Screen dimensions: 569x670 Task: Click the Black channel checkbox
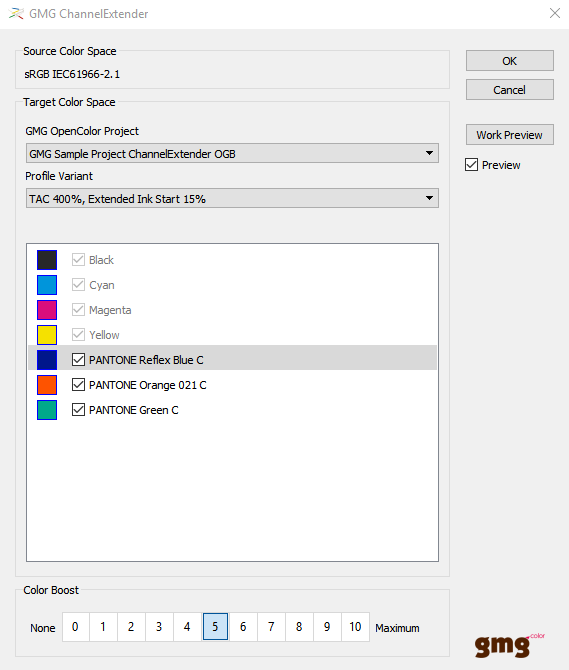[x=78, y=260]
